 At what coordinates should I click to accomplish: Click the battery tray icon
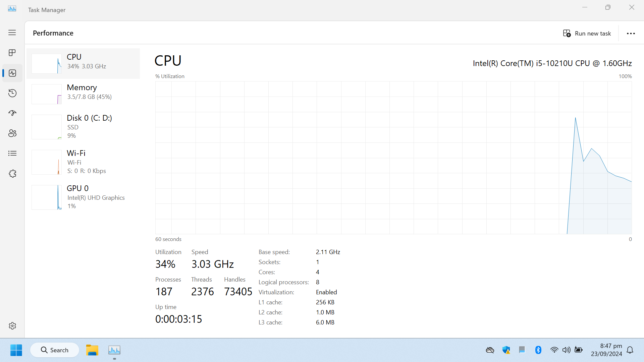579,350
